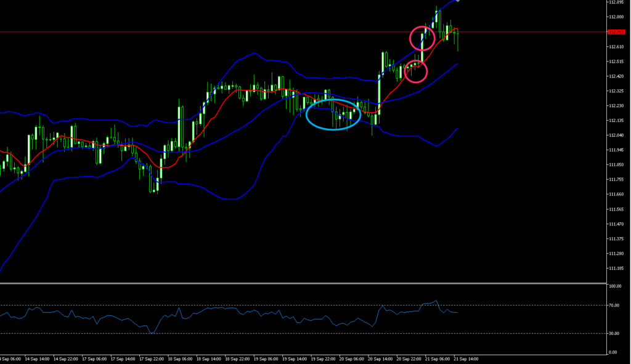Click the RSI 100.00 scale label

pos(615,286)
